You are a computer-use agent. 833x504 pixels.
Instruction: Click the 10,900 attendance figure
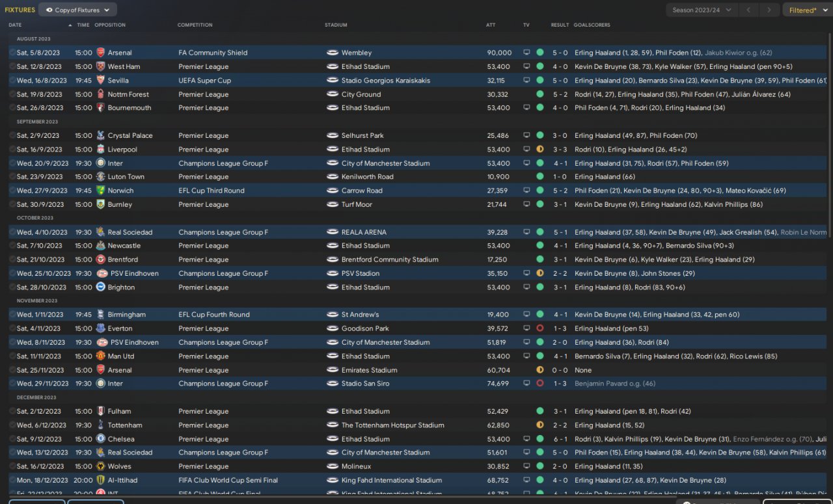click(x=498, y=177)
